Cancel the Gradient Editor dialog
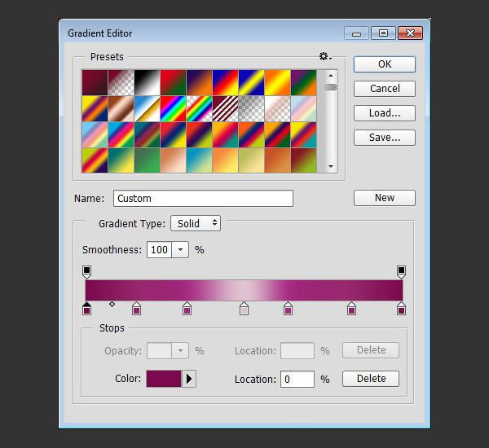Viewport: 489px width, 448px height. click(385, 89)
